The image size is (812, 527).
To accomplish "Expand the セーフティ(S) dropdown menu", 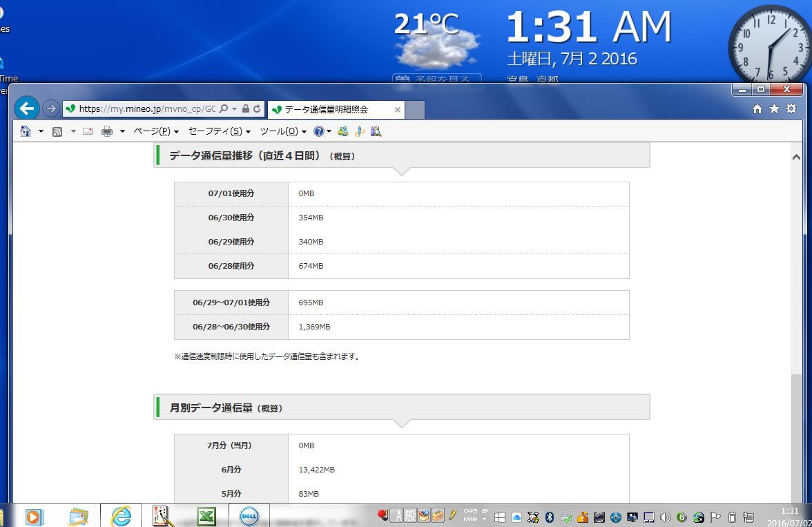I will [219, 131].
